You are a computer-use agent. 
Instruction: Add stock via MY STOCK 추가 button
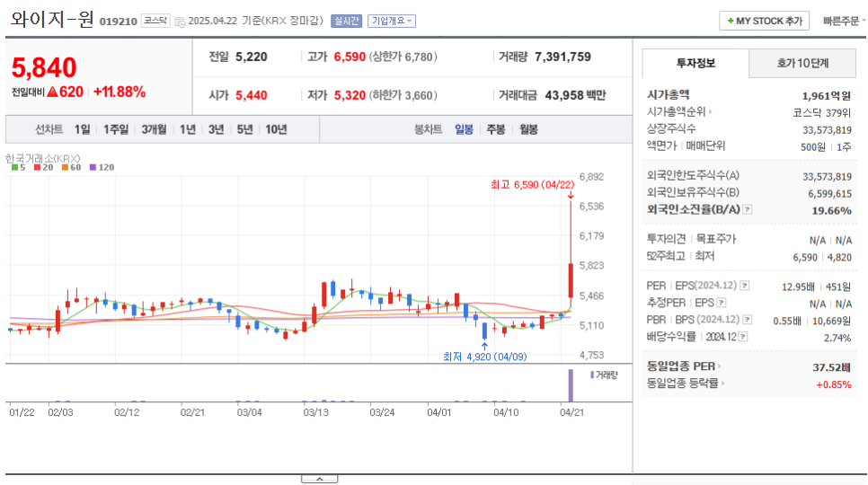pyautogui.click(x=764, y=21)
